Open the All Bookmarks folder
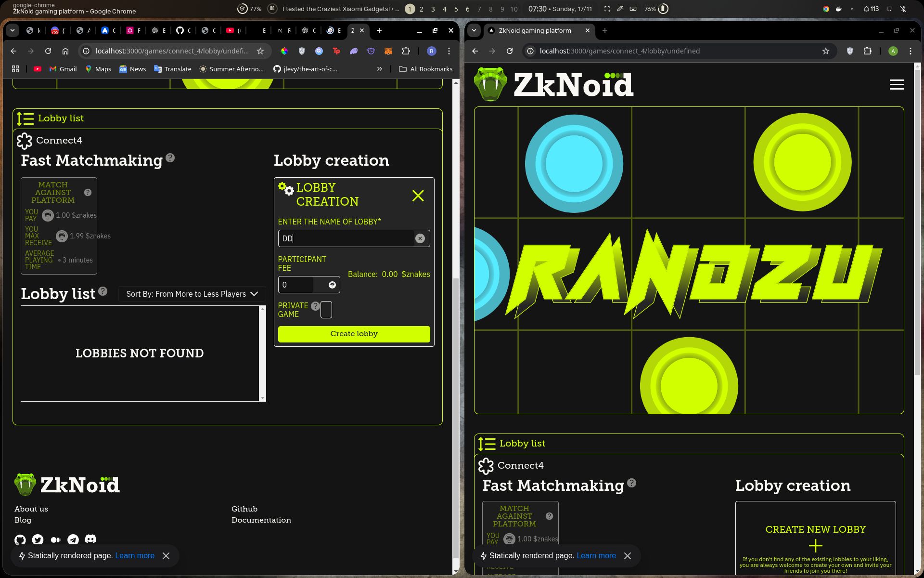Screen dimensions: 924x578 point(426,69)
